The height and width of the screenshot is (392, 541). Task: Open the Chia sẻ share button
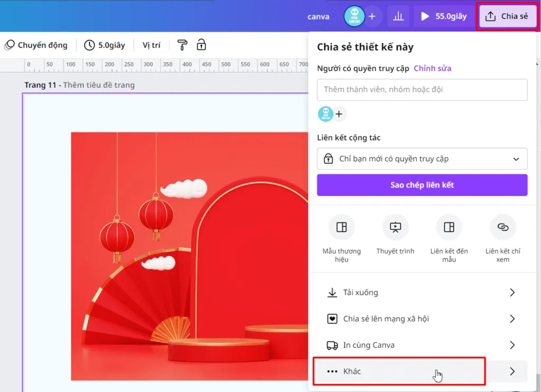coord(507,16)
